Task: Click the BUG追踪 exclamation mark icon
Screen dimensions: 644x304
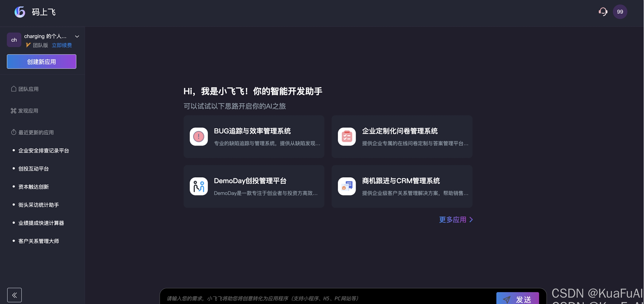Action: coord(198,137)
